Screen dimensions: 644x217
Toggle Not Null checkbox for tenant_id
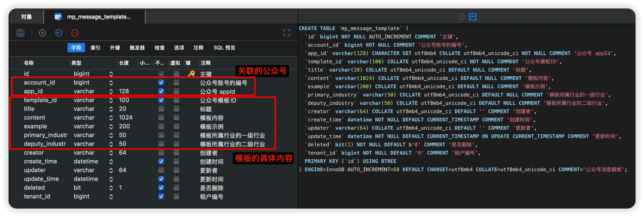click(161, 197)
